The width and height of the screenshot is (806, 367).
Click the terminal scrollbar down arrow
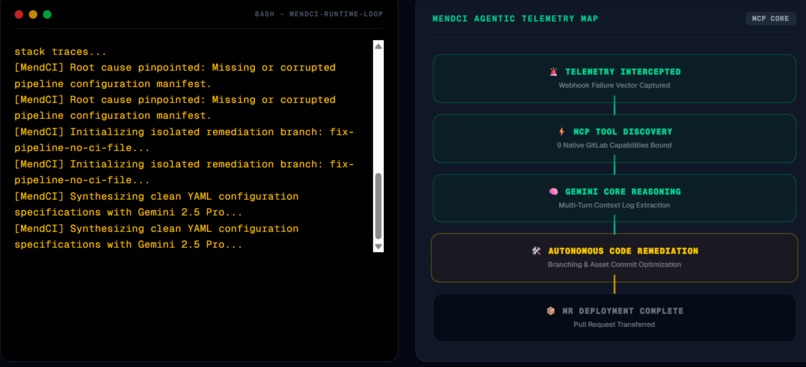[x=378, y=247]
